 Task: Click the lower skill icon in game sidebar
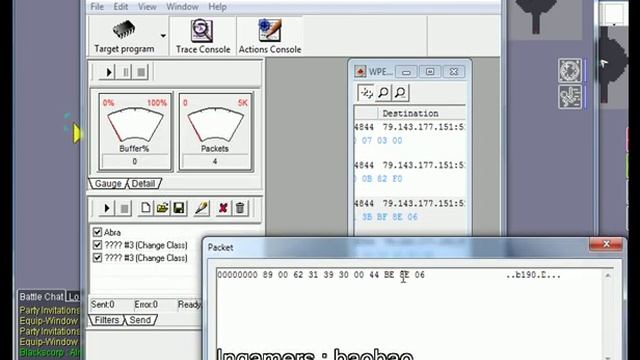click(x=570, y=97)
